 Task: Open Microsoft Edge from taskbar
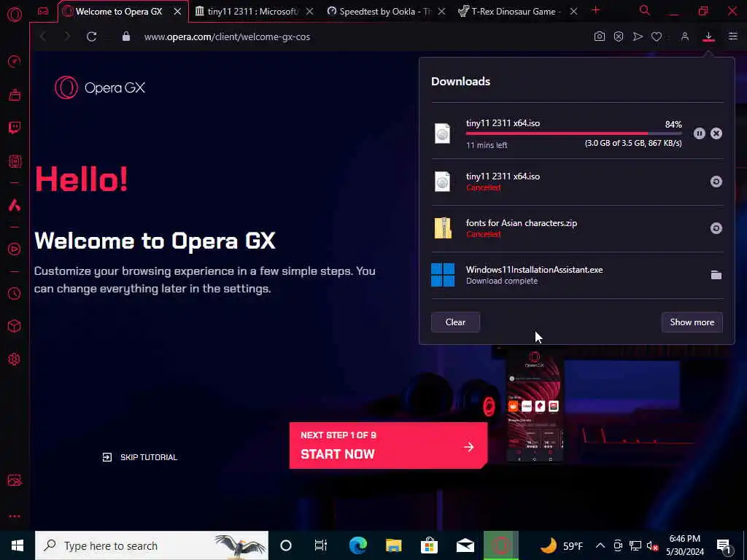(x=357, y=545)
